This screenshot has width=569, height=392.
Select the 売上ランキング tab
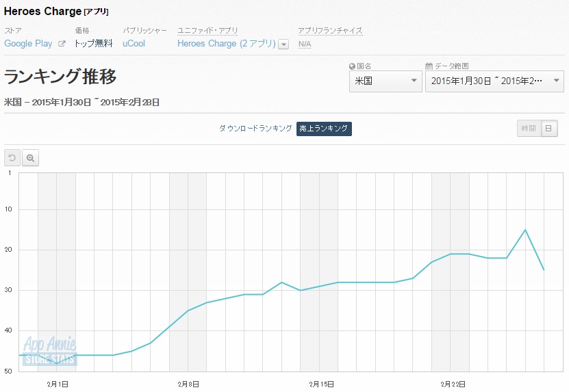[x=324, y=129]
